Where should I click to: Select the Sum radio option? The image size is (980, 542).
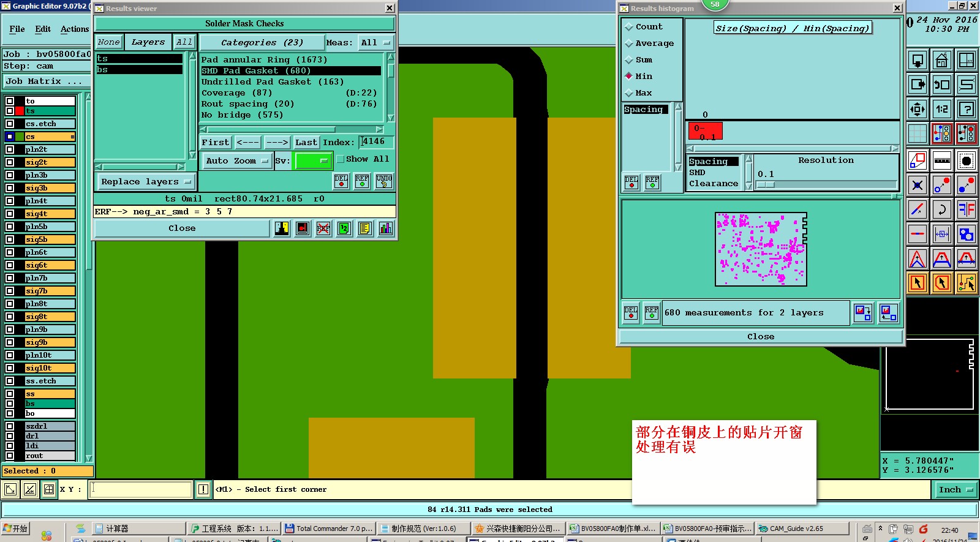click(x=629, y=60)
